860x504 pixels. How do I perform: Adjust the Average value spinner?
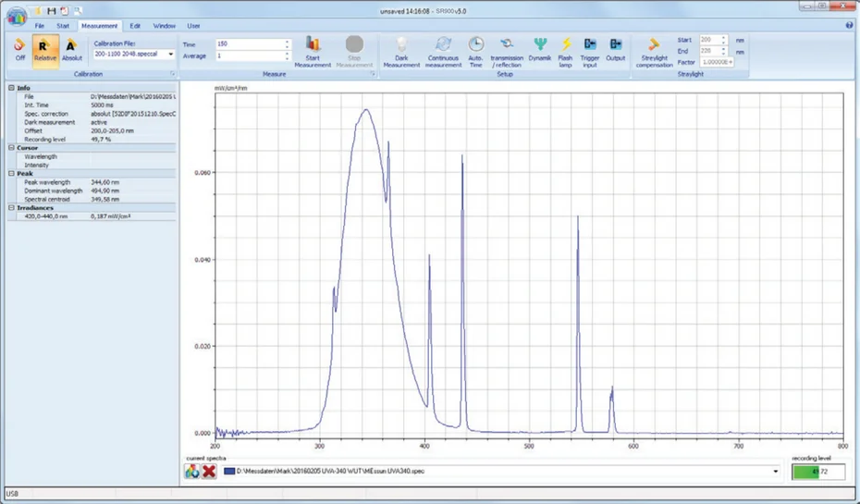287,55
